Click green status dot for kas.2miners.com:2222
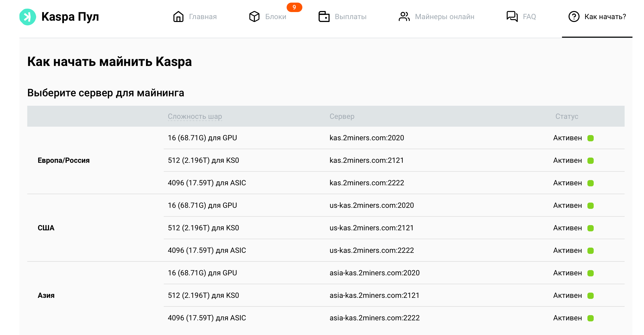644x335 pixels. pyautogui.click(x=591, y=183)
